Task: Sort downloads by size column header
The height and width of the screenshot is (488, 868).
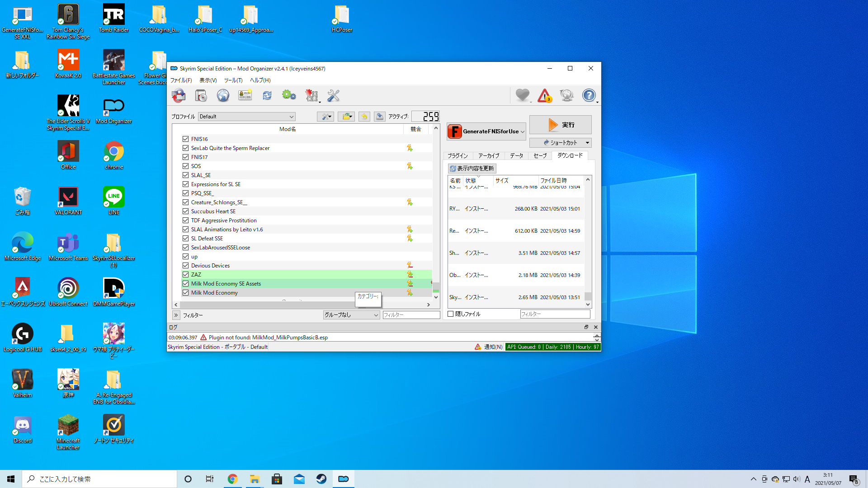Action: (516, 180)
